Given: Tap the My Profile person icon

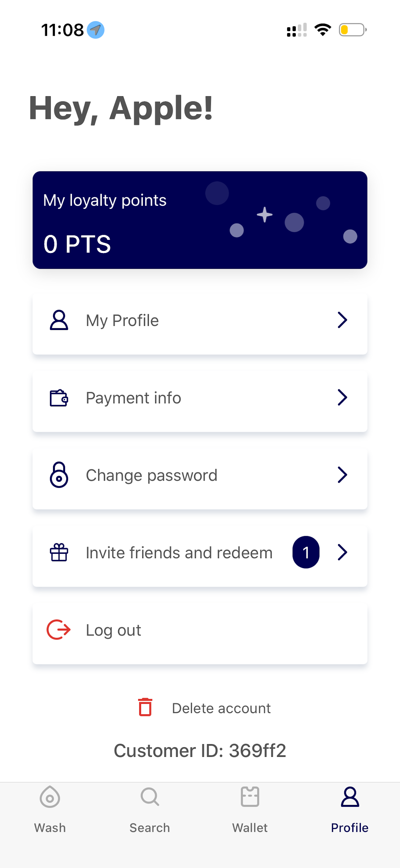Looking at the screenshot, I should click(59, 320).
